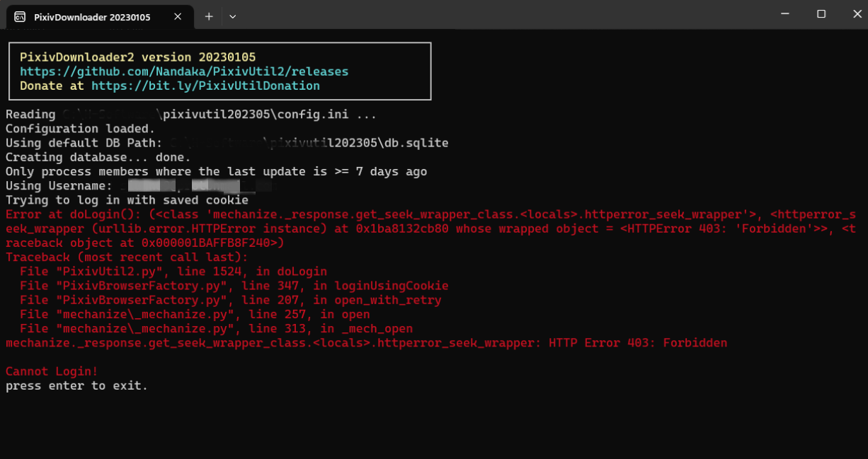Open the tab list dropdown chevron

pos(232,16)
